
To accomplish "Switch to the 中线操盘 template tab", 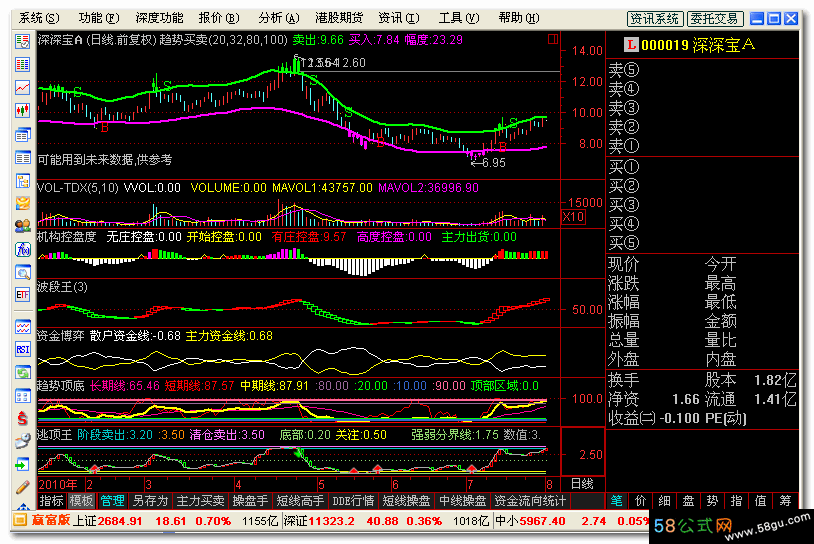I will point(463,500).
